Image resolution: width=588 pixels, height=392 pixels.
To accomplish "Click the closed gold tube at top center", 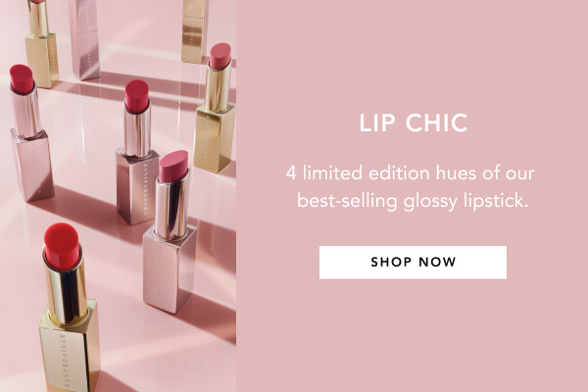I will tap(194, 30).
